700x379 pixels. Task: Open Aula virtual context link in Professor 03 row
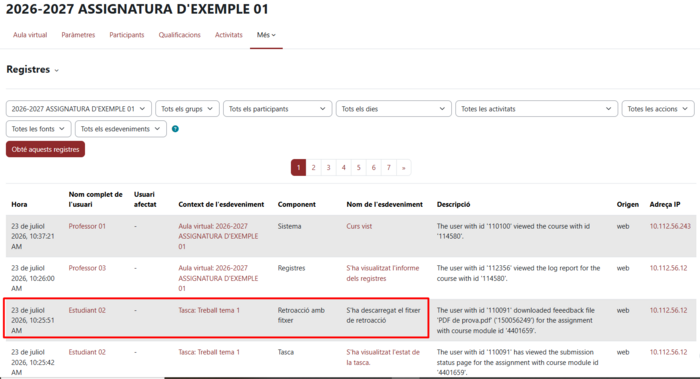pyautogui.click(x=218, y=279)
